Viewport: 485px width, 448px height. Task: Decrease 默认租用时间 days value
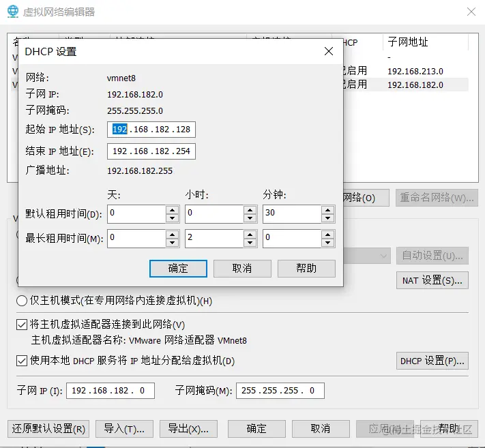coord(173,218)
